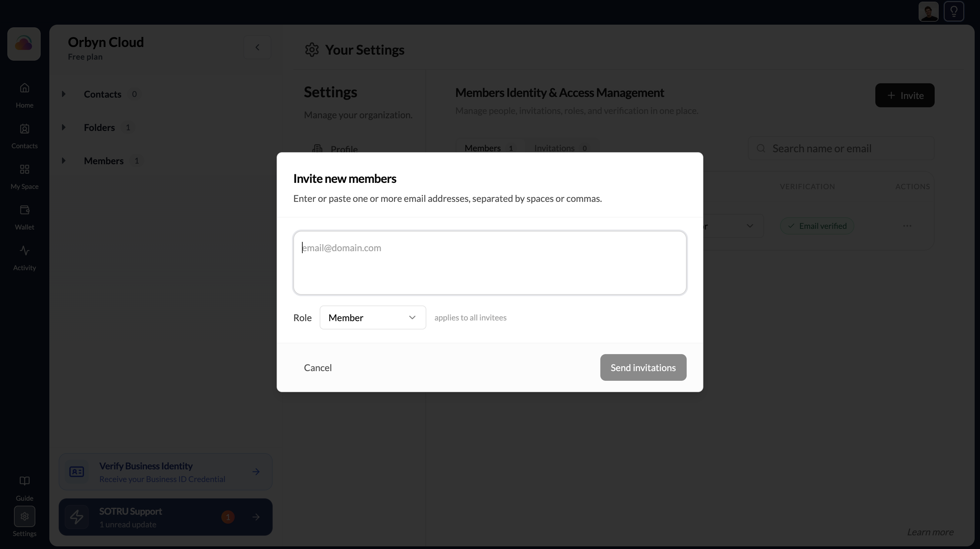Viewport: 980px width, 549px height.
Task: Open the My Space grid icon
Action: 24,169
